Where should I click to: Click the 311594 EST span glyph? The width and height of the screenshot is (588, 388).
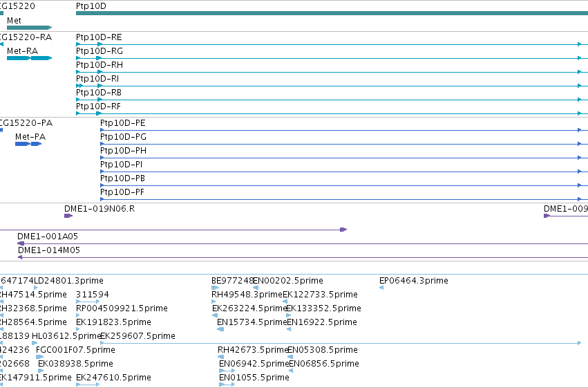click(x=88, y=302)
